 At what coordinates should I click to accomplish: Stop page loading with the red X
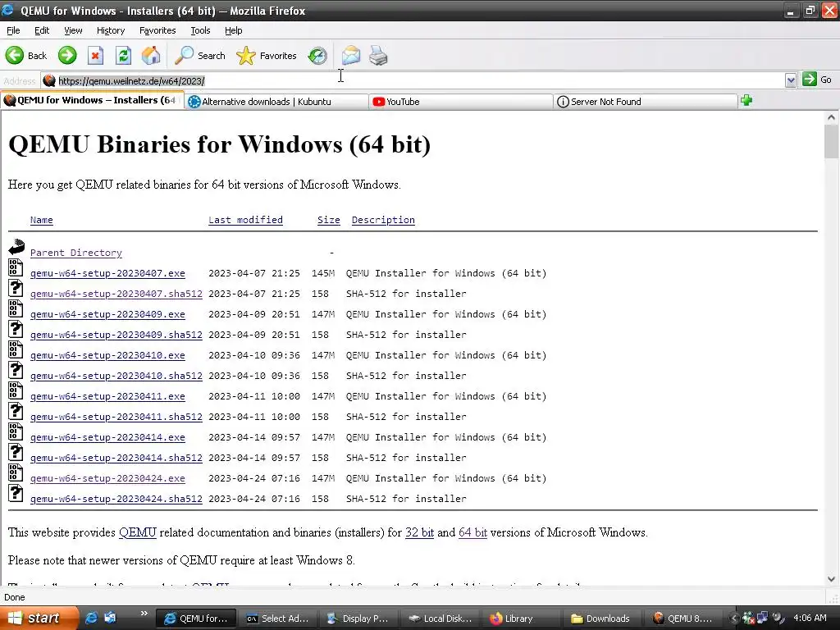click(x=95, y=55)
